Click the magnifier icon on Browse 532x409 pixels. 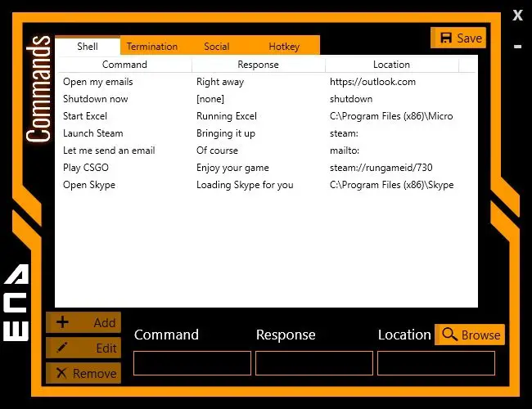(x=449, y=335)
